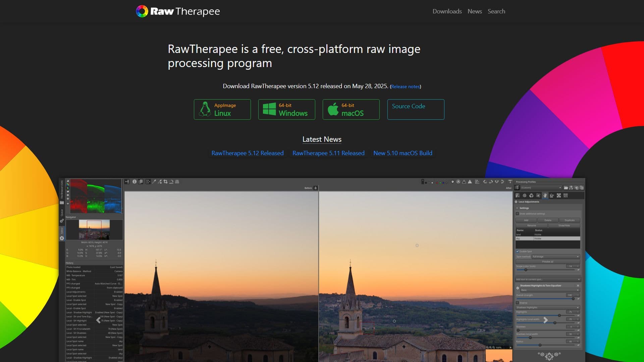
Task: Click the RawTherapee logo in the header
Action: tap(178, 11)
